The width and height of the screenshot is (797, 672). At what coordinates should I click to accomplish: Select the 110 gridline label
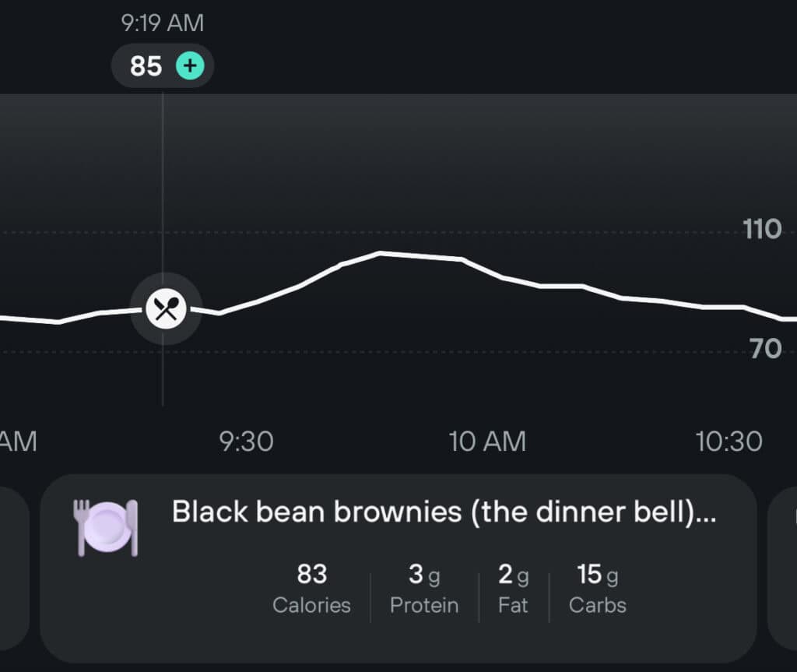(x=762, y=229)
